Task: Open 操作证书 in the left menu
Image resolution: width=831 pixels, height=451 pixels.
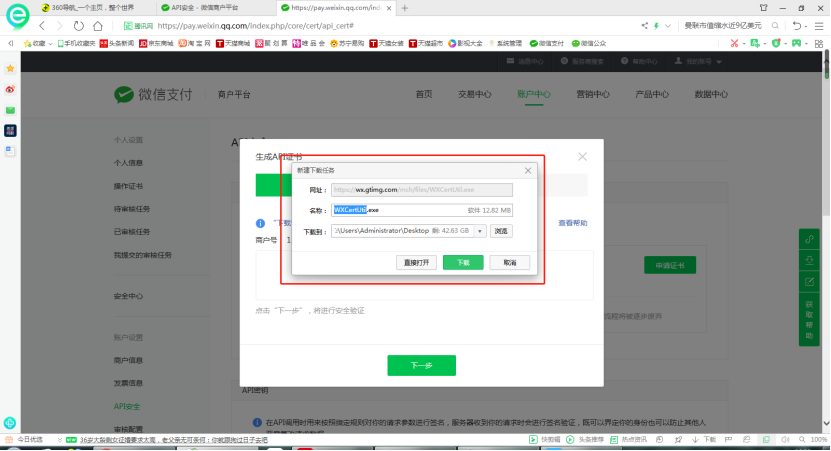Action: (128, 186)
